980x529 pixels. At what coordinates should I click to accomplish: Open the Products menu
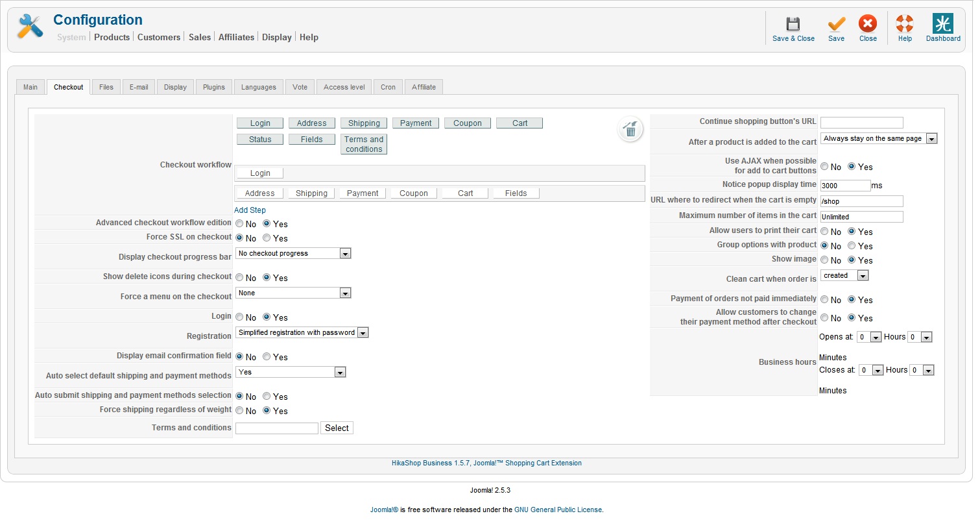pyautogui.click(x=112, y=38)
